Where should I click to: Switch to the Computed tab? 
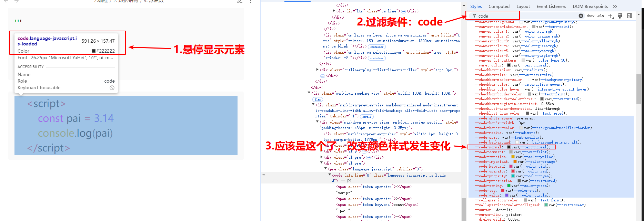[499, 7]
